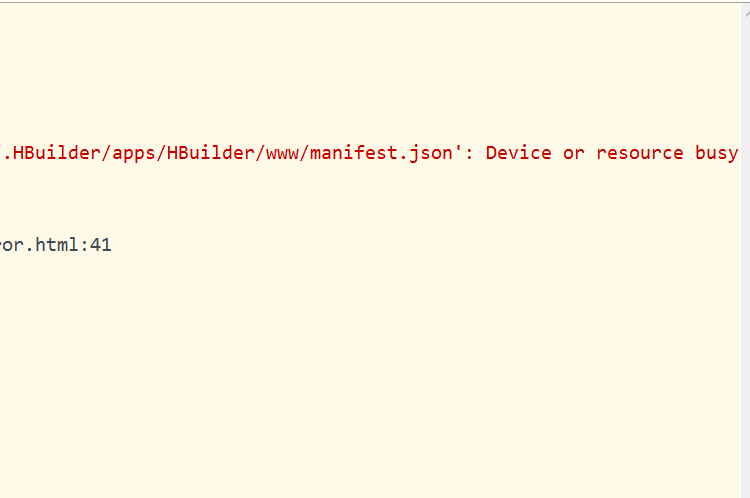The width and height of the screenshot is (750, 498).
Task: Click the vertical scrollbar track
Action: coord(746,249)
